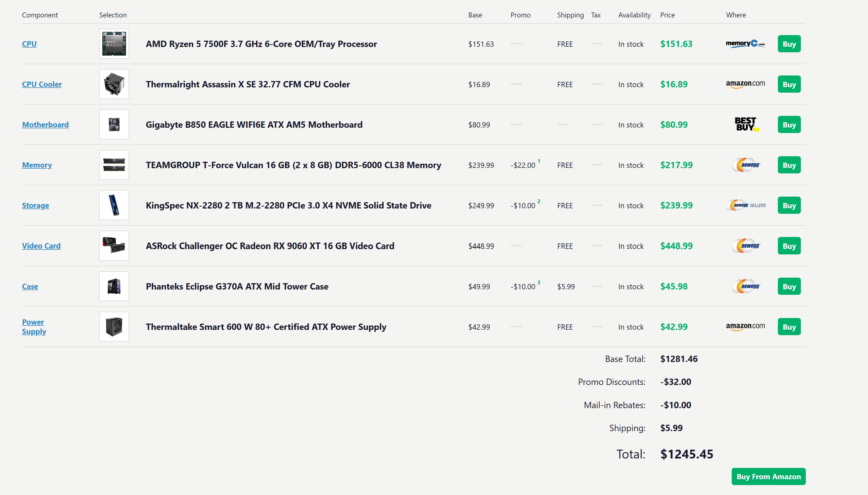Select the Gigabyte B850 EAGLE WIFI6E product name

pos(254,125)
